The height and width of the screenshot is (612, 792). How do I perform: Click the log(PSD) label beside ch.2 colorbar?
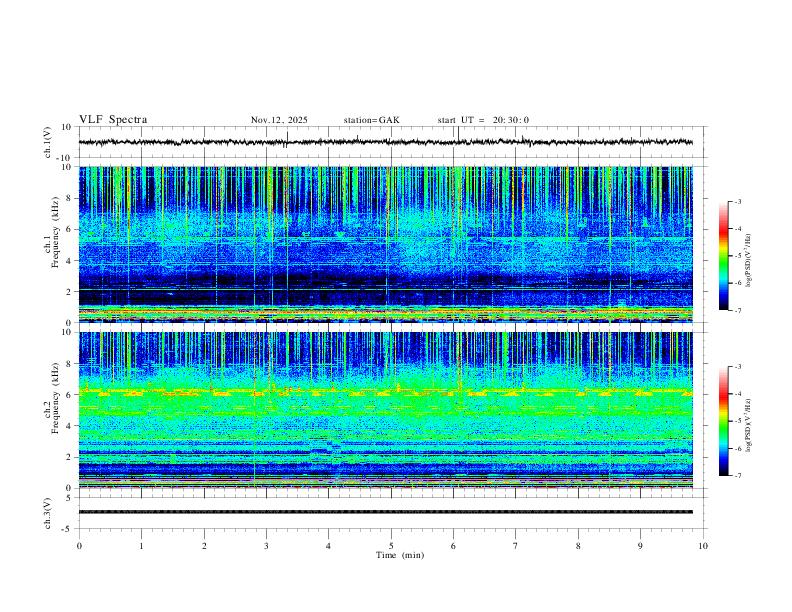tap(749, 426)
